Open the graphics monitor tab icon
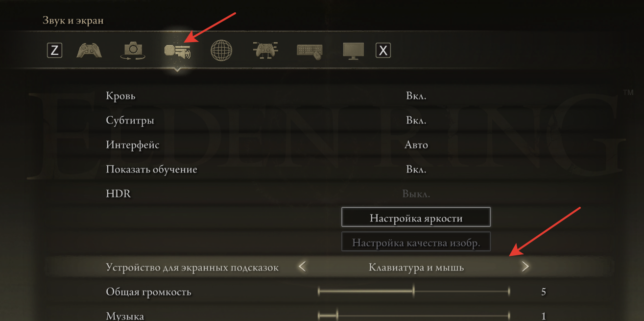 pos(354,51)
